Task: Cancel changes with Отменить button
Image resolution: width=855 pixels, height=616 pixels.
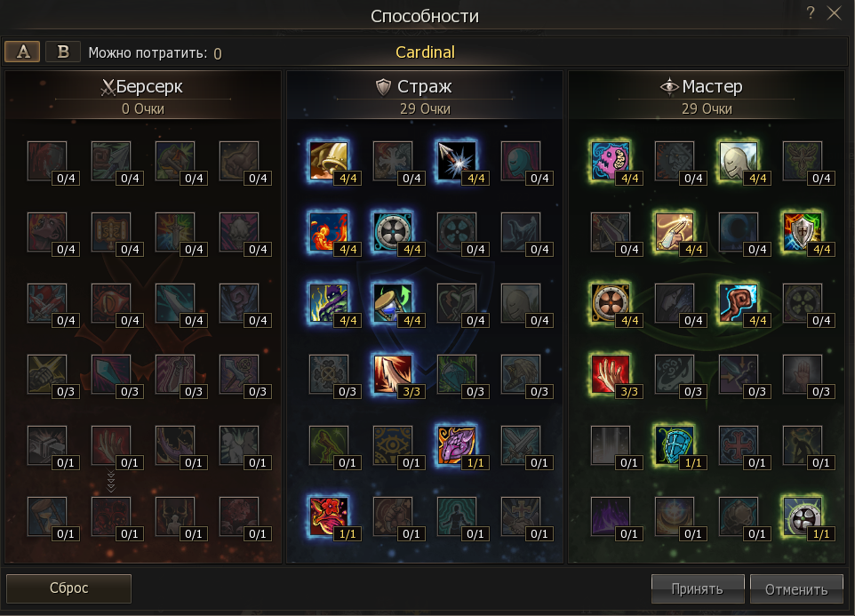Action: point(796,588)
